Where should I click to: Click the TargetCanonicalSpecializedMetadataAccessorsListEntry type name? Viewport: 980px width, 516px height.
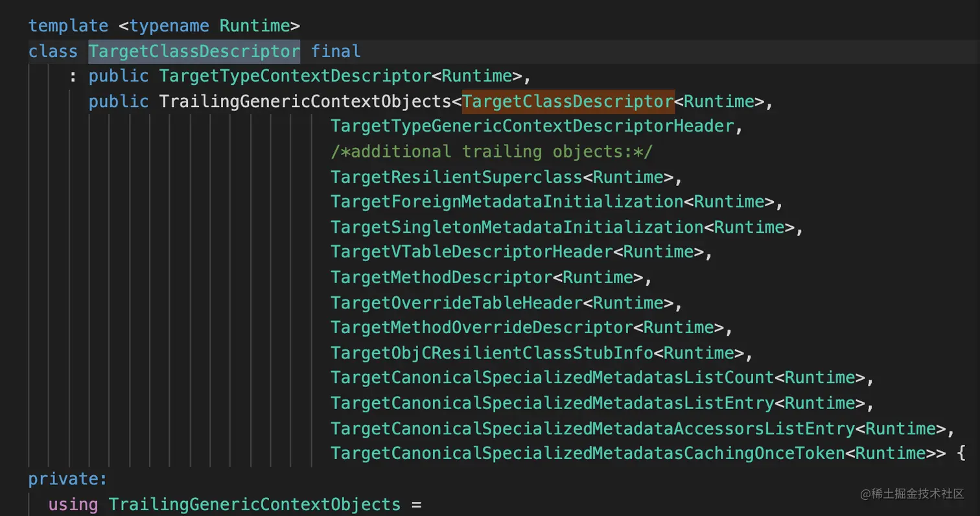point(592,428)
